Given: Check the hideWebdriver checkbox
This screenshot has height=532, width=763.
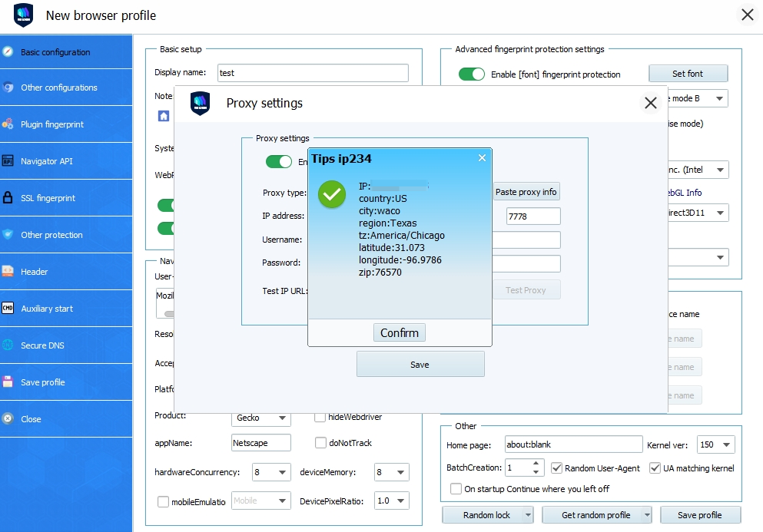Looking at the screenshot, I should click(320, 417).
